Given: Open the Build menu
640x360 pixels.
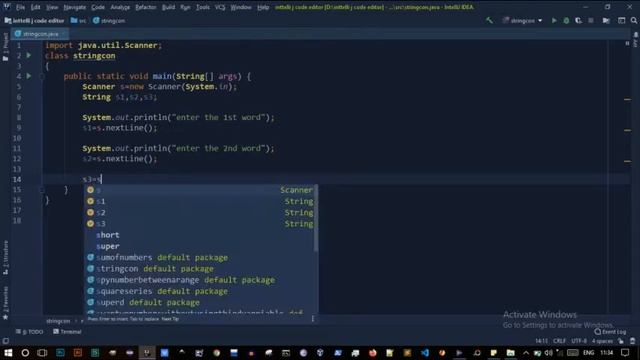Looking at the screenshot, I should coord(168,7).
